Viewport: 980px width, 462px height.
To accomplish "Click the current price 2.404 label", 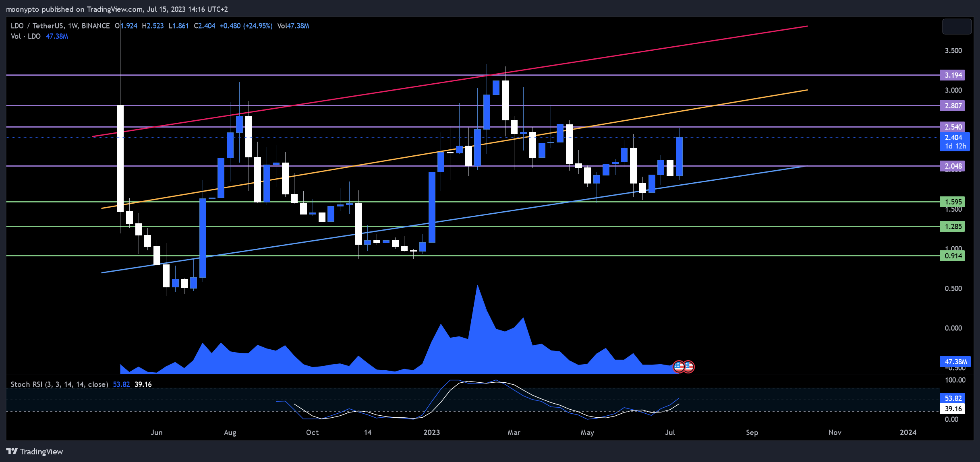I will click(x=955, y=142).
